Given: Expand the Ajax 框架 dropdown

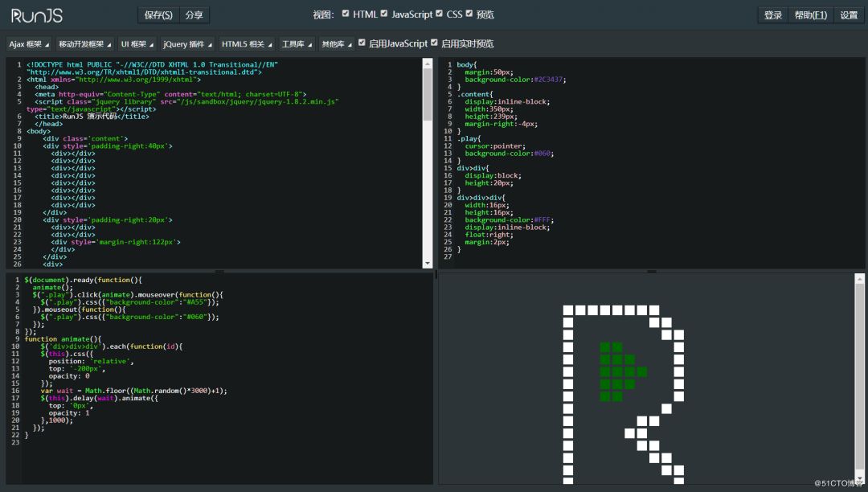Looking at the screenshot, I should [x=30, y=43].
